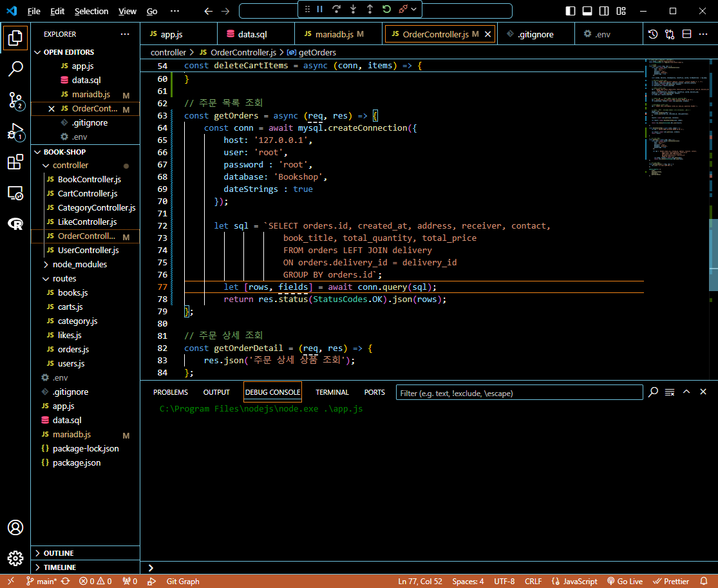Open Explorer Views and More Actions ellipsis
This screenshot has height=588, width=718.
pos(125,34)
